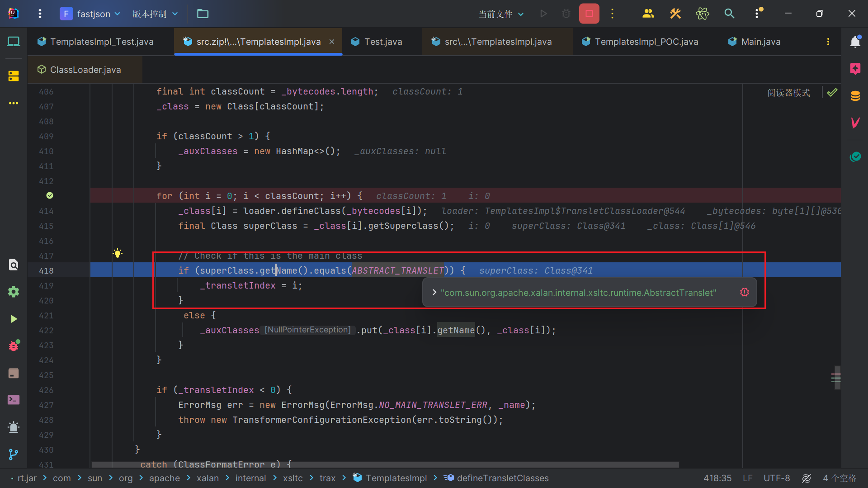Click the yellow light bulb intention icon
868x488 pixels.
118,253
